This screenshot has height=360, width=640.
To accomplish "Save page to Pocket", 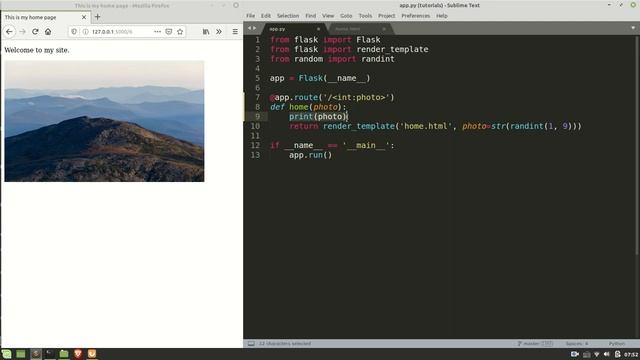I will pos(169,31).
